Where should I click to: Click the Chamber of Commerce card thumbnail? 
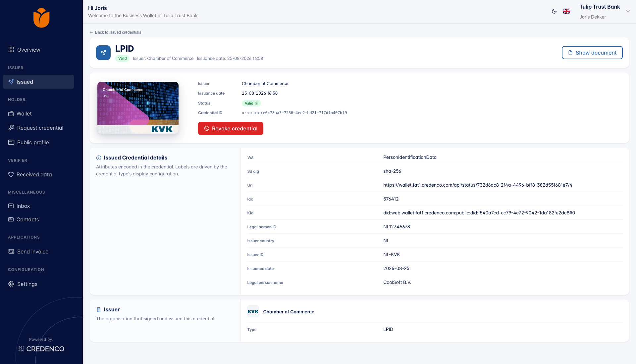138,108
